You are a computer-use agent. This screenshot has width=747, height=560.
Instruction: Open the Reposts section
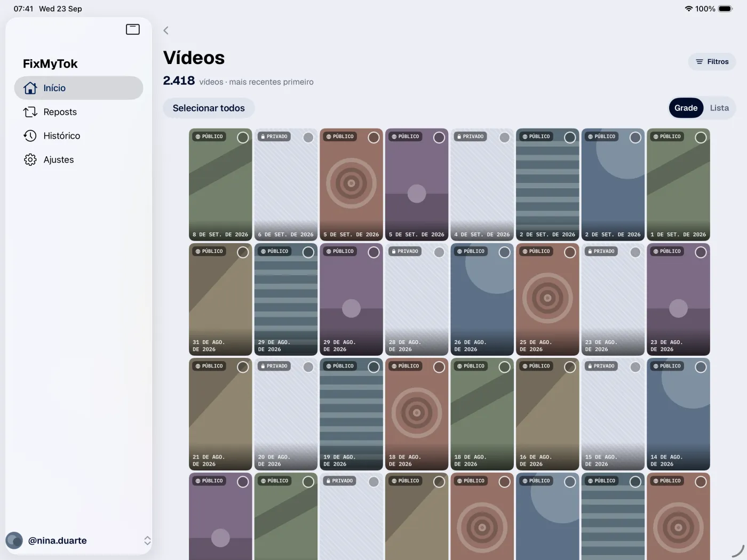pyautogui.click(x=78, y=112)
